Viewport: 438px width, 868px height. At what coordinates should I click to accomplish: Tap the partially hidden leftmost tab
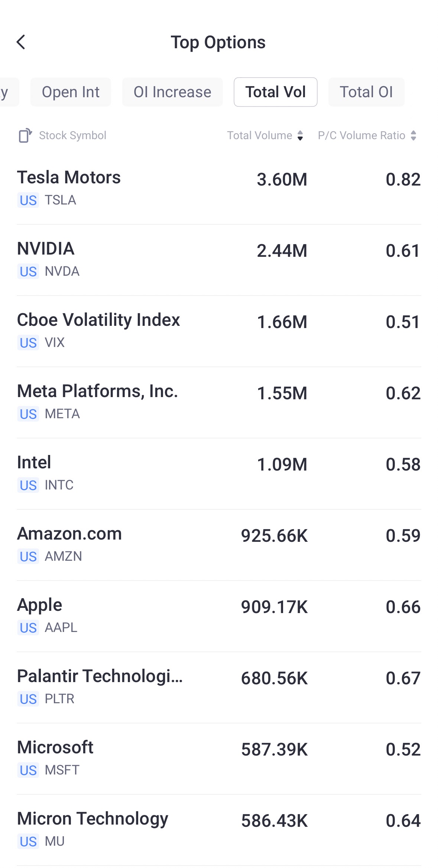pos(7,92)
